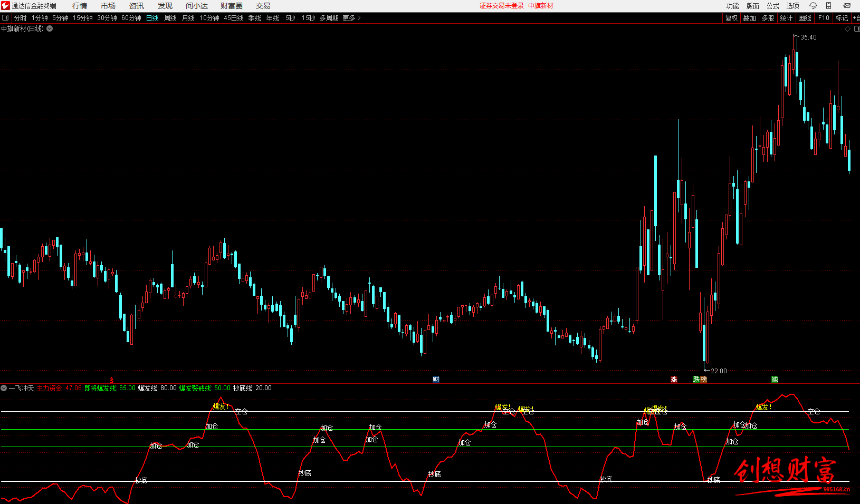Click the mobile phone icon

click(828, 6)
